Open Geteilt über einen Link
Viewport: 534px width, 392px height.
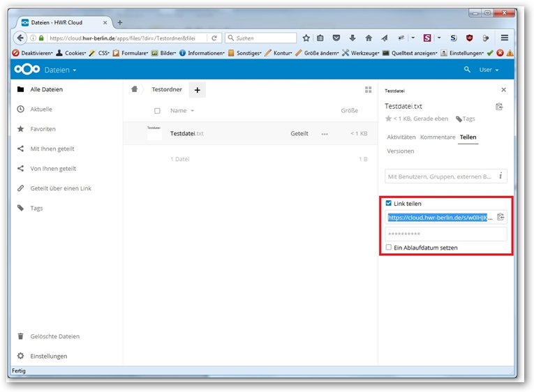point(61,188)
